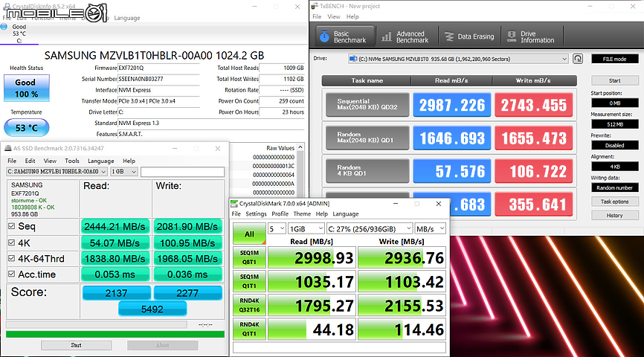
Task: Expand the TxBENCH drive selection dropdown
Action: tap(564, 59)
